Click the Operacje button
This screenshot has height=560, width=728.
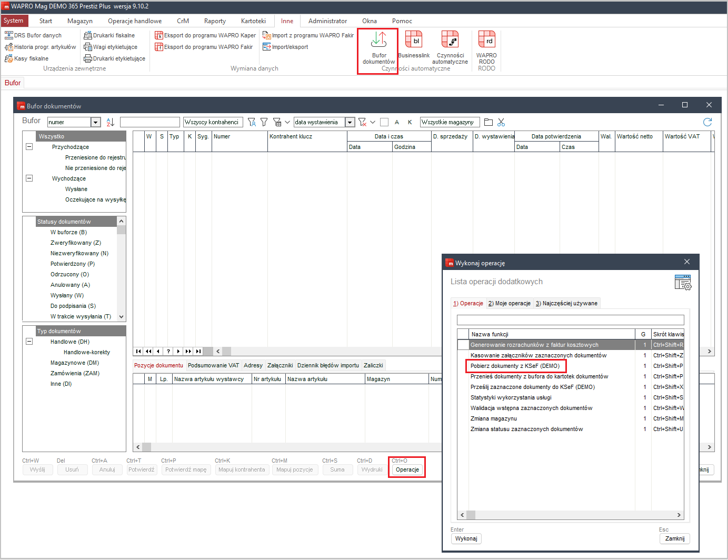(x=407, y=469)
